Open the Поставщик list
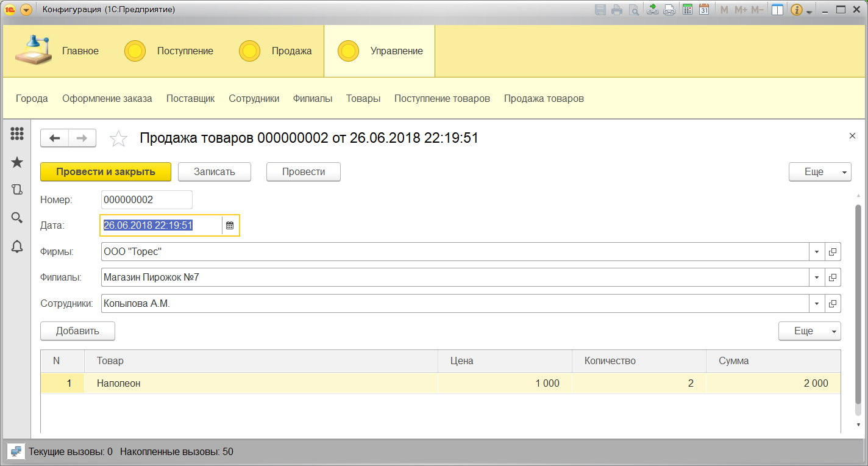The width and height of the screenshot is (868, 466). click(x=191, y=98)
